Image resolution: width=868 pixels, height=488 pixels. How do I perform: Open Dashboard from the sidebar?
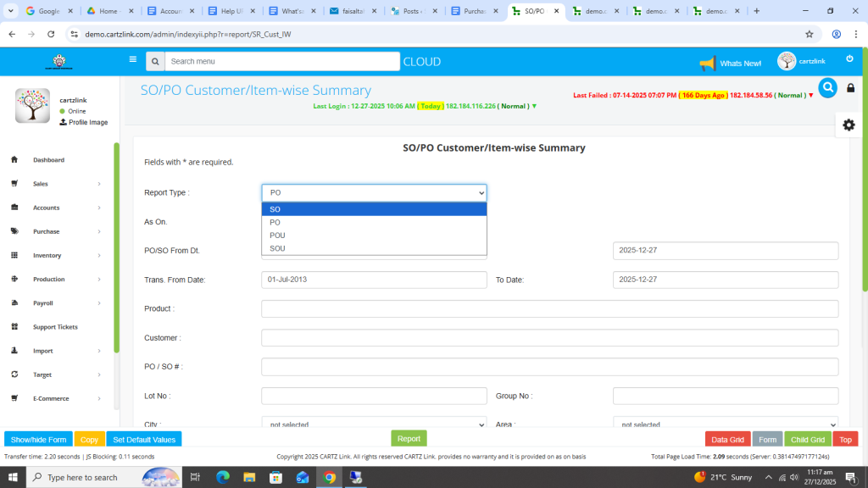click(48, 160)
